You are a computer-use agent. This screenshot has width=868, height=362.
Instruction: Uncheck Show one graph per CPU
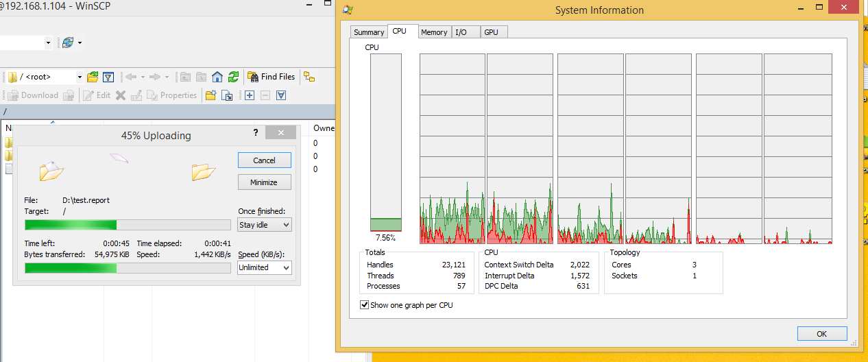(x=364, y=305)
